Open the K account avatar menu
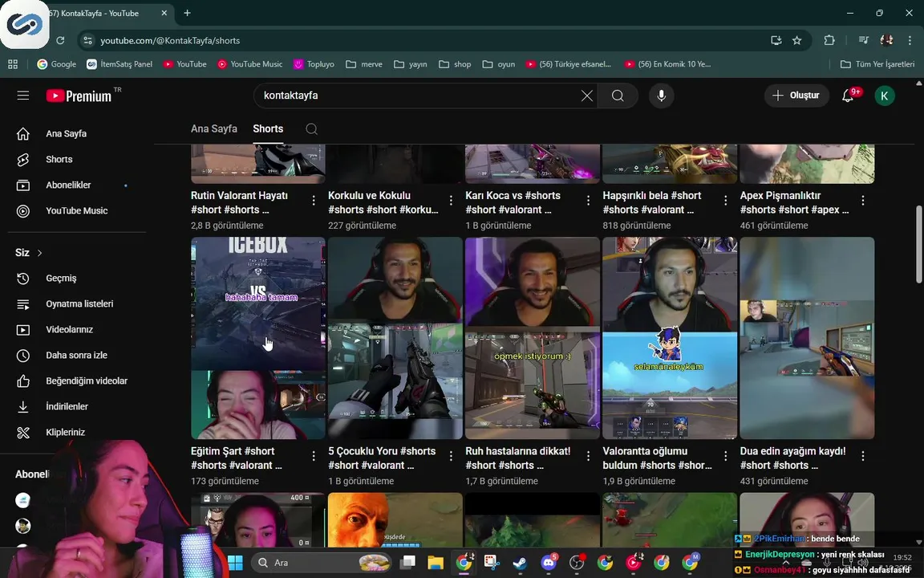The width and height of the screenshot is (924, 578). click(884, 96)
